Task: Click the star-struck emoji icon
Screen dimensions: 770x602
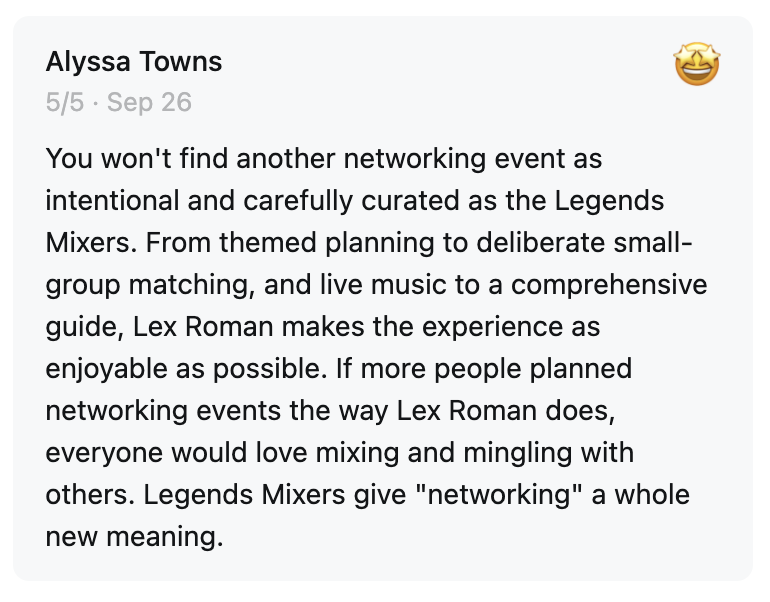Action: [x=698, y=66]
